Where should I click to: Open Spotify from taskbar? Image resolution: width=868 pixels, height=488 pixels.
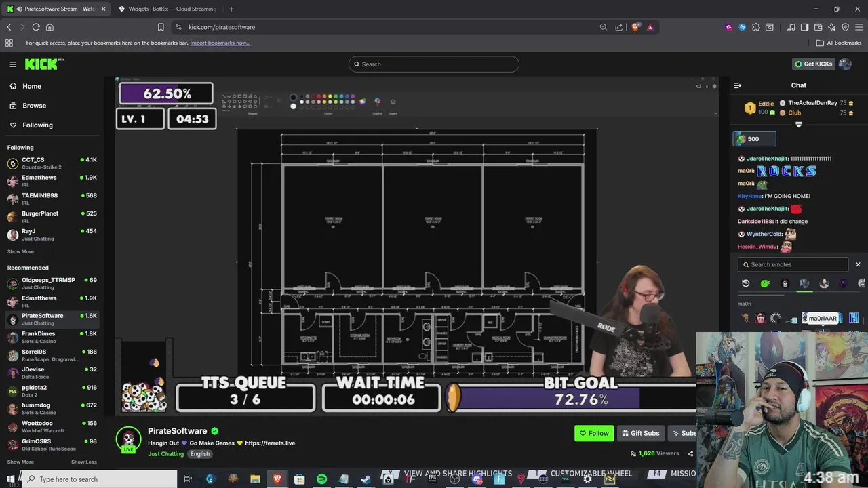pyautogui.click(x=321, y=479)
